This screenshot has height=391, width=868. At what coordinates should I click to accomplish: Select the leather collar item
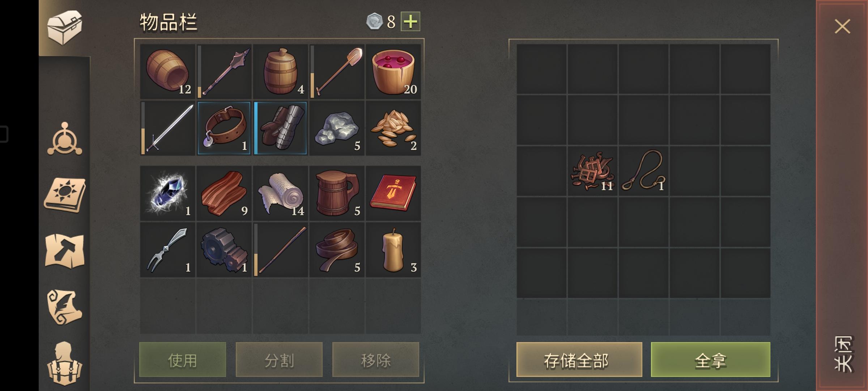(224, 128)
